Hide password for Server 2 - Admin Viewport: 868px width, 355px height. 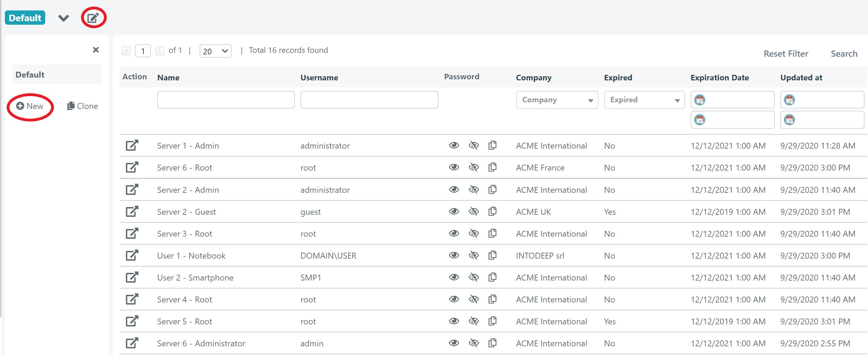(x=474, y=189)
